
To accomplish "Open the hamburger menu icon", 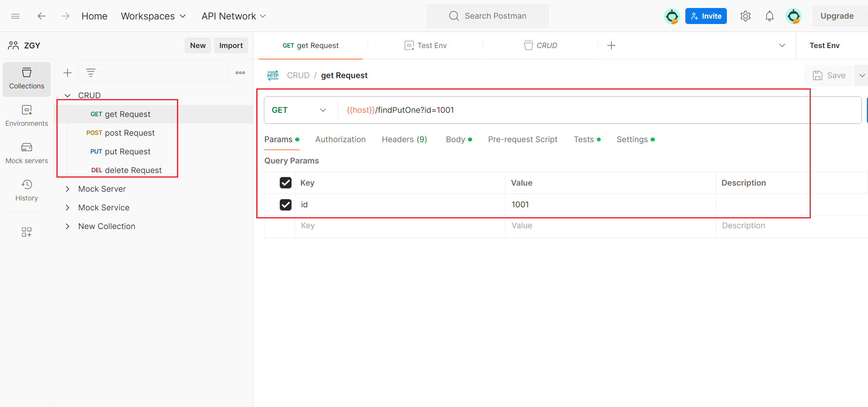I will click(15, 16).
